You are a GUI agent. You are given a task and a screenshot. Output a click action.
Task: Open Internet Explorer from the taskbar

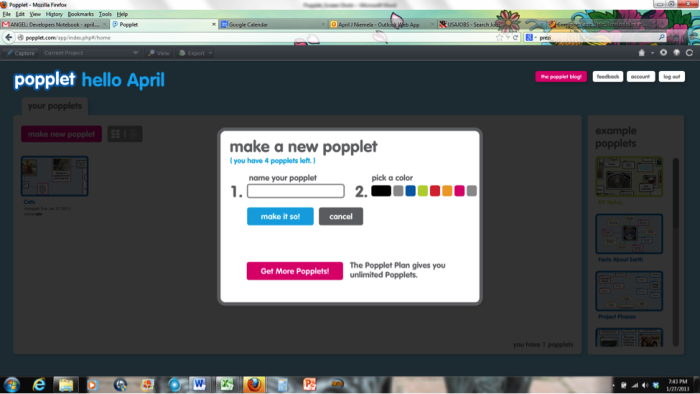39,384
